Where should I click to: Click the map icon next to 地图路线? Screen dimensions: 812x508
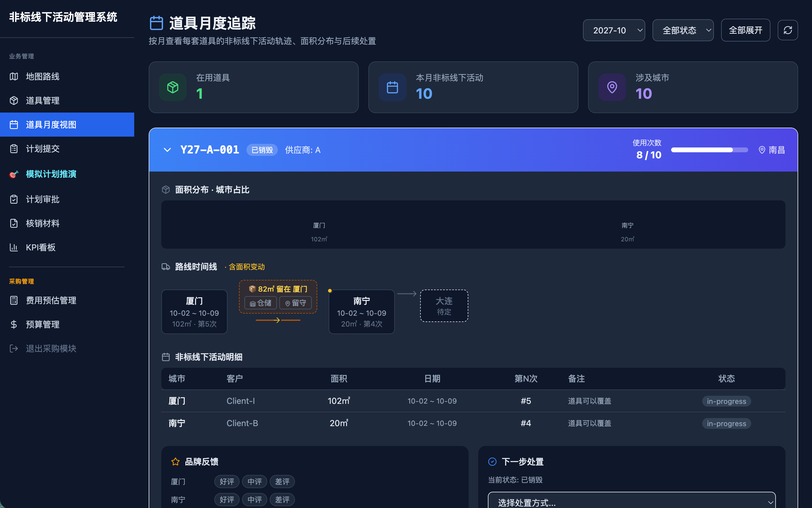(14, 76)
